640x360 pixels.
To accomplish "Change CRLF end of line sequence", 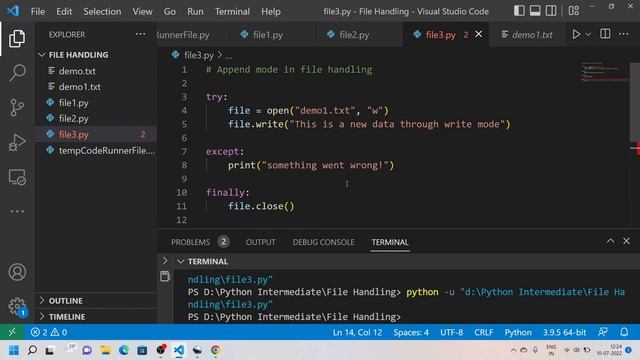I will point(484,332).
